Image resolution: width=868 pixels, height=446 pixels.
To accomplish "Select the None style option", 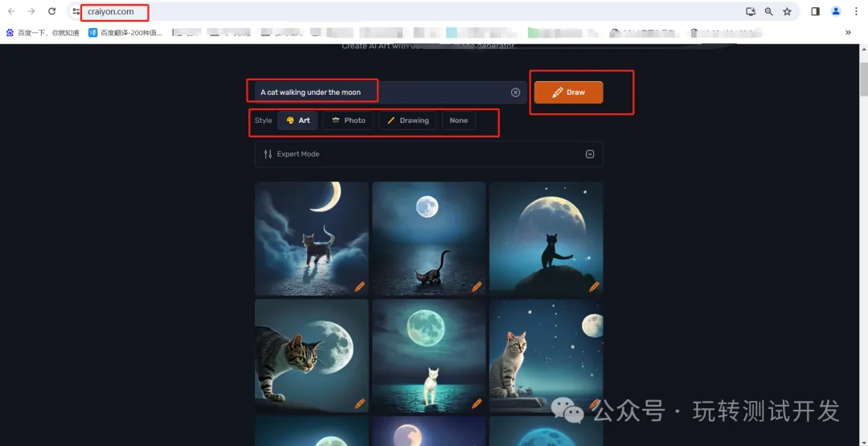I will tap(458, 121).
